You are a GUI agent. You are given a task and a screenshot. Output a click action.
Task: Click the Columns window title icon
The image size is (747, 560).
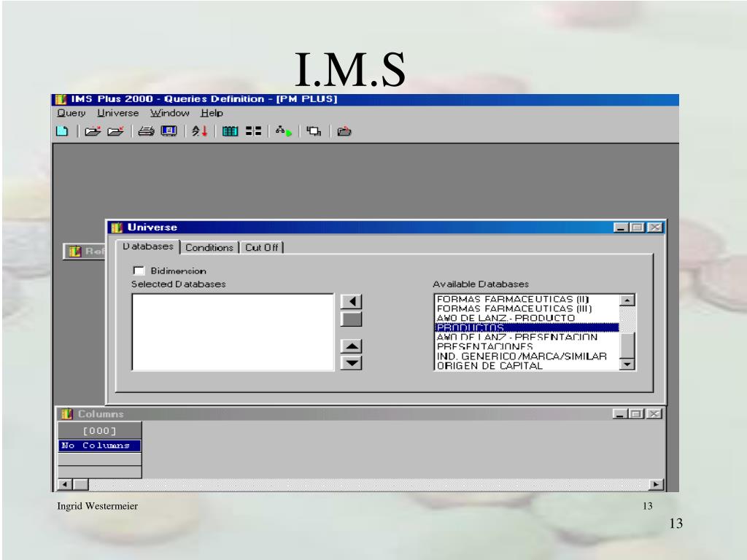[66, 414]
